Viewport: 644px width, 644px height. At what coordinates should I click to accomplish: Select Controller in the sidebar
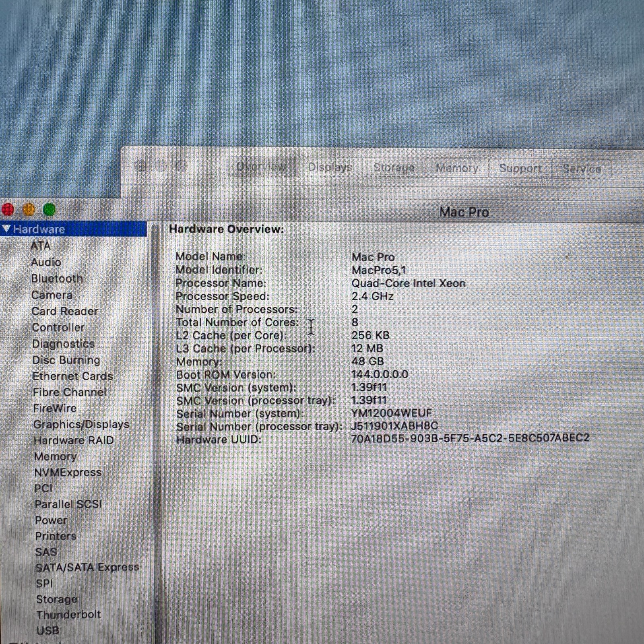click(58, 328)
